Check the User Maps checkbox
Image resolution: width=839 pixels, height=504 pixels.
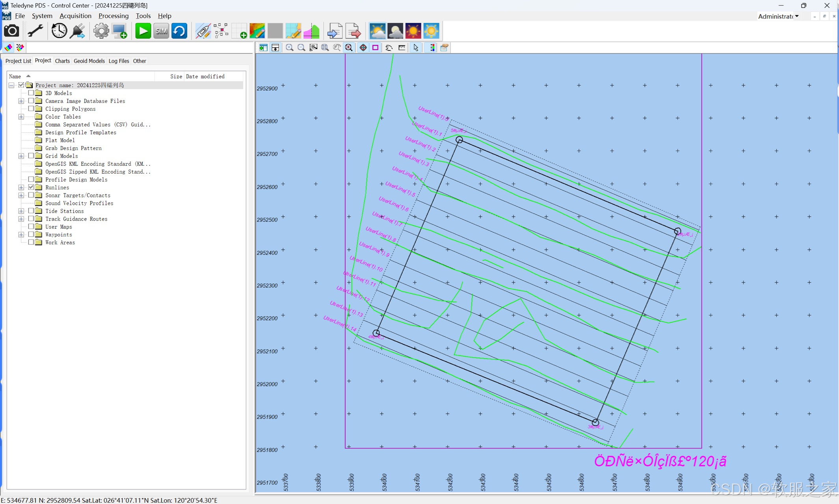32,226
